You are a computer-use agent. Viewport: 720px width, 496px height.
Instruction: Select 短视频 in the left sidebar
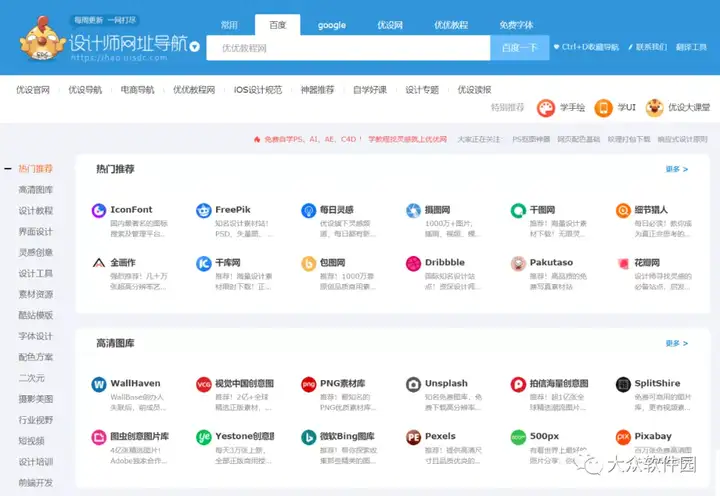coord(32,441)
